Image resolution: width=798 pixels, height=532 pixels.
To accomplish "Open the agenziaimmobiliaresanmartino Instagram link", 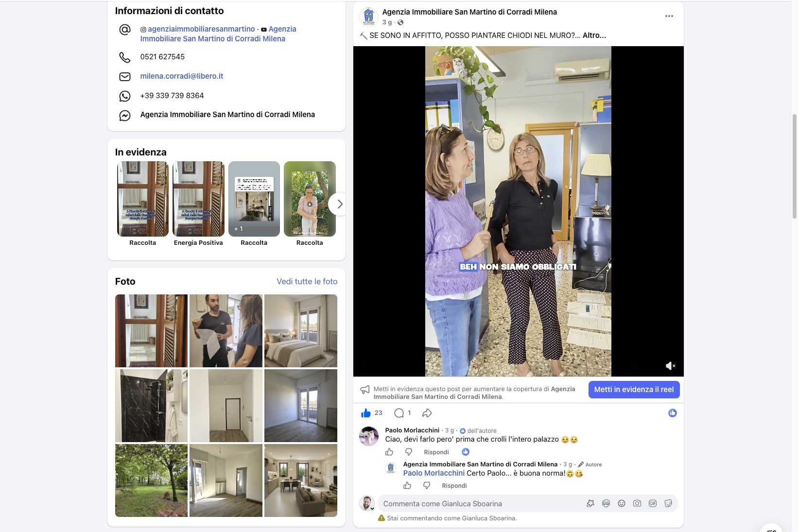I will click(x=201, y=29).
